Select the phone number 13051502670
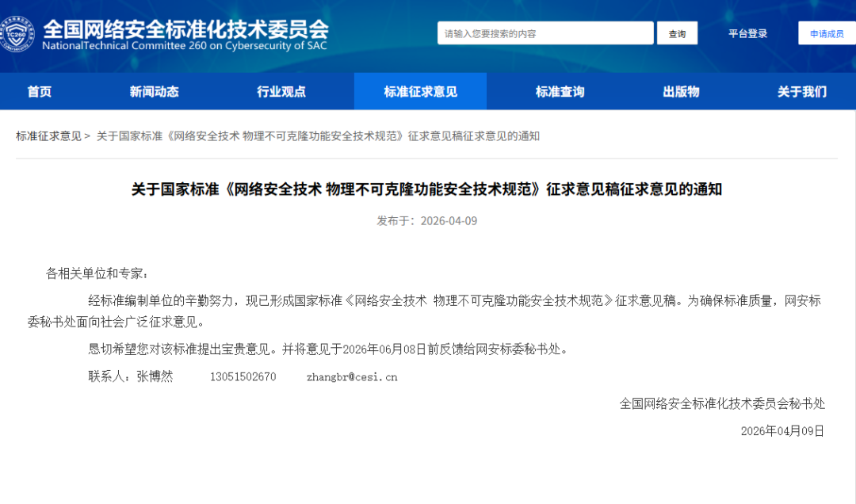 pyautogui.click(x=244, y=376)
